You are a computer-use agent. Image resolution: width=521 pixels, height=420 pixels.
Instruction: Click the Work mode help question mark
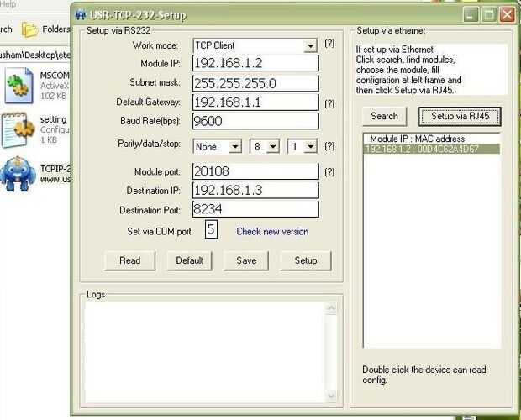point(329,44)
